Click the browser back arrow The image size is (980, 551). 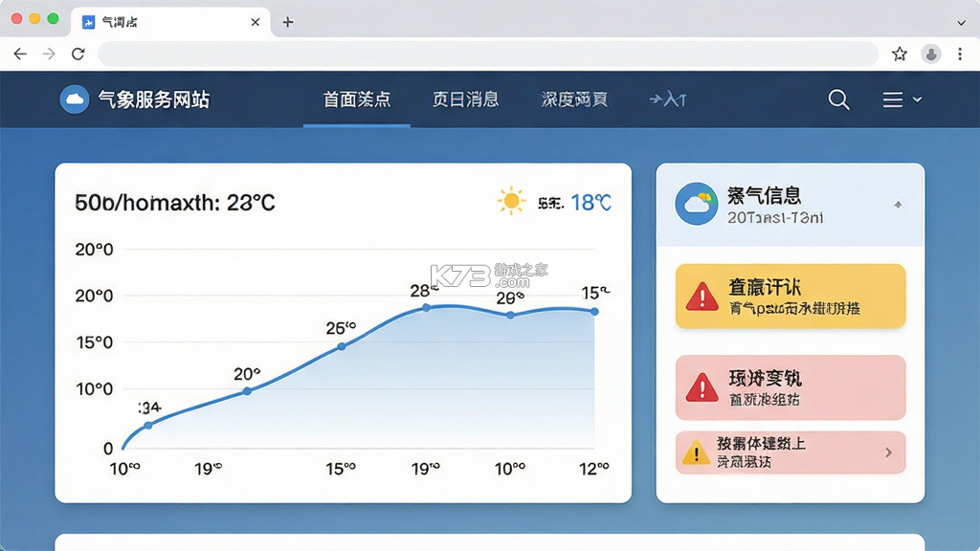20,55
